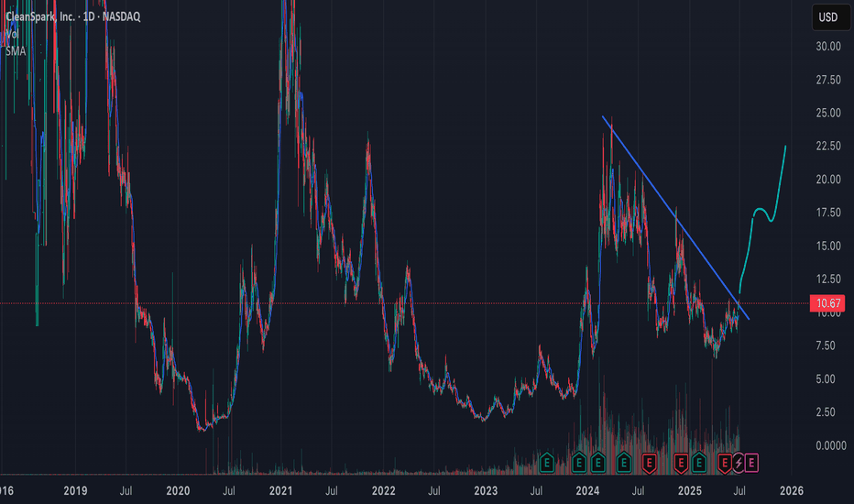
Task: Click the 2022 time axis label
Action: pos(383,491)
